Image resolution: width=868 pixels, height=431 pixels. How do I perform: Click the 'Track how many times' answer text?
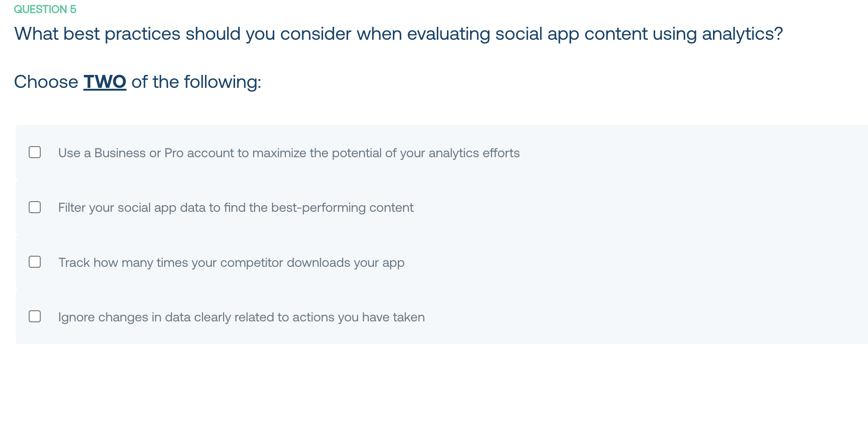click(231, 263)
